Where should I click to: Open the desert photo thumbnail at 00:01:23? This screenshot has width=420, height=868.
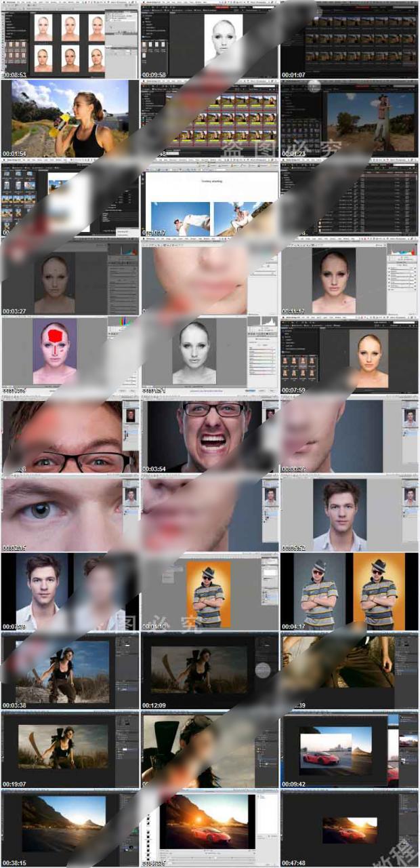click(x=349, y=119)
